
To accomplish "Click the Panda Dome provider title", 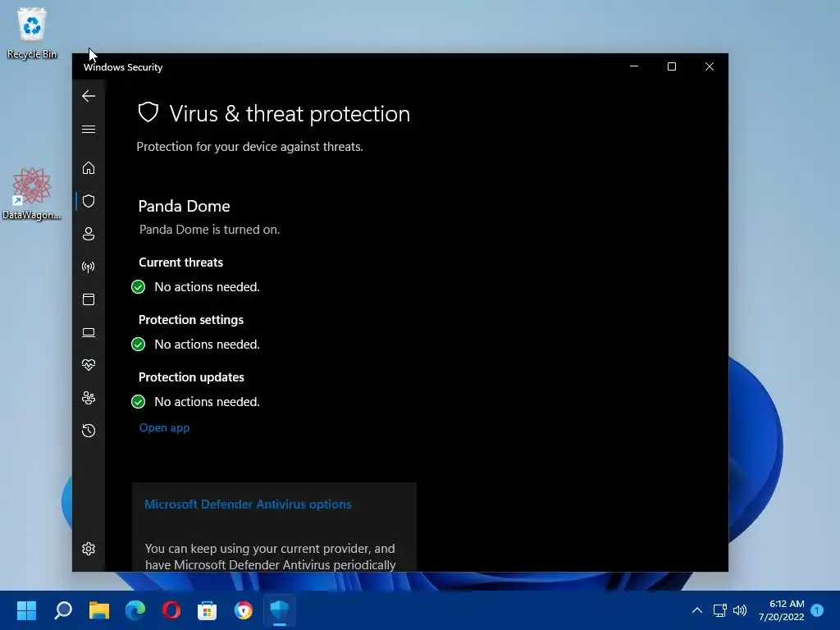I will click(x=185, y=206).
